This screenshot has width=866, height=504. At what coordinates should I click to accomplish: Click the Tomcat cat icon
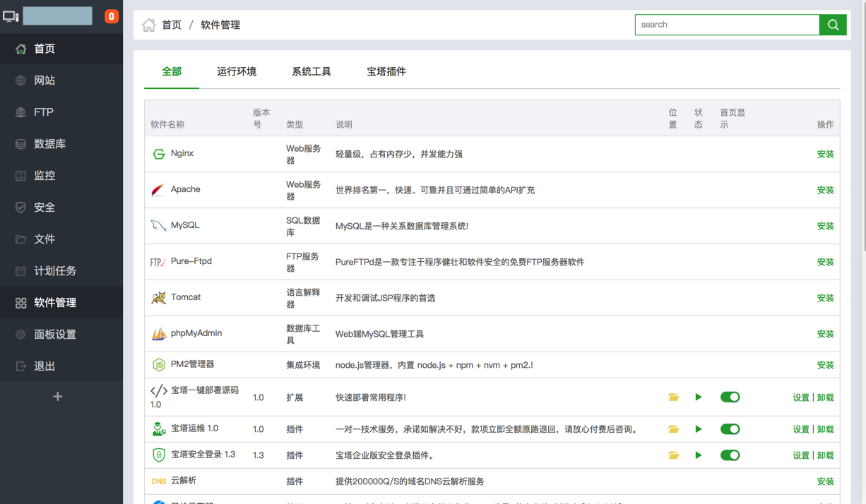pos(158,298)
